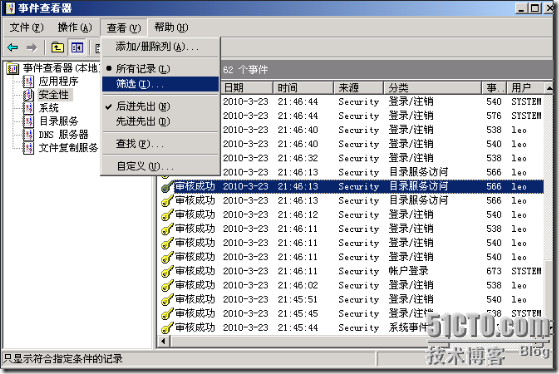Select the DNS 服务器 tree node

(x=63, y=135)
